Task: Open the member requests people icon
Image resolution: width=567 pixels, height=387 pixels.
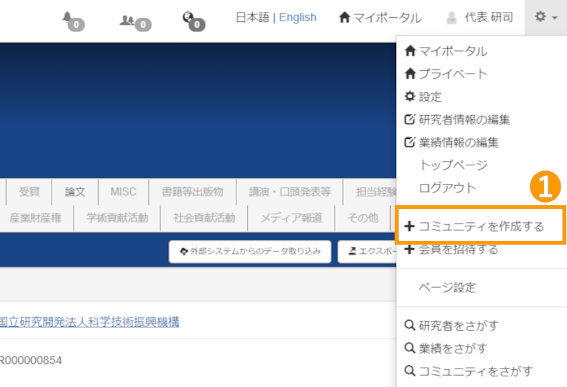Action: pyautogui.click(x=135, y=22)
